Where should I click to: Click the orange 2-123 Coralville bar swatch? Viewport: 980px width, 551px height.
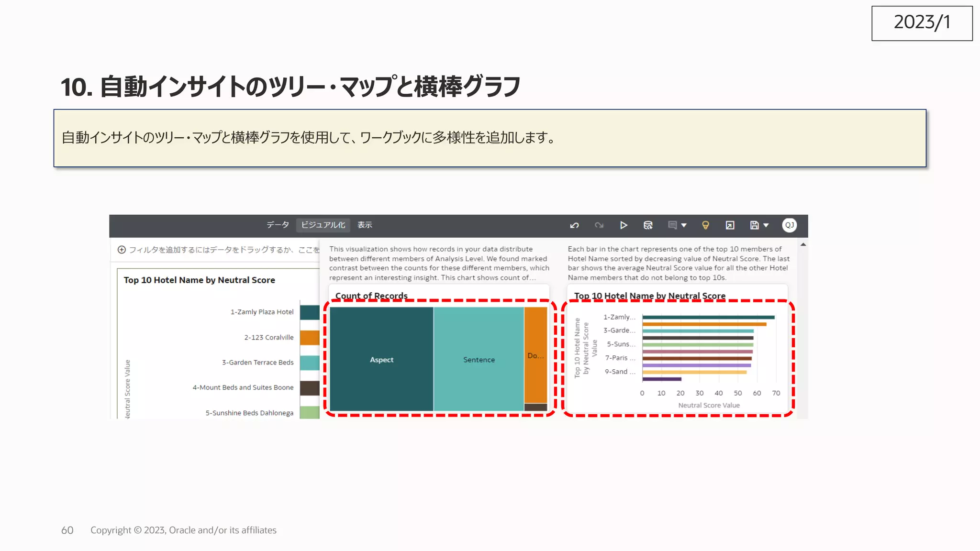pyautogui.click(x=310, y=338)
